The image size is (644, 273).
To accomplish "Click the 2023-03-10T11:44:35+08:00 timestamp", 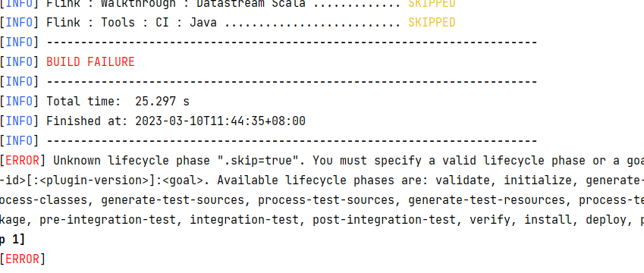I will pyautogui.click(x=220, y=121).
